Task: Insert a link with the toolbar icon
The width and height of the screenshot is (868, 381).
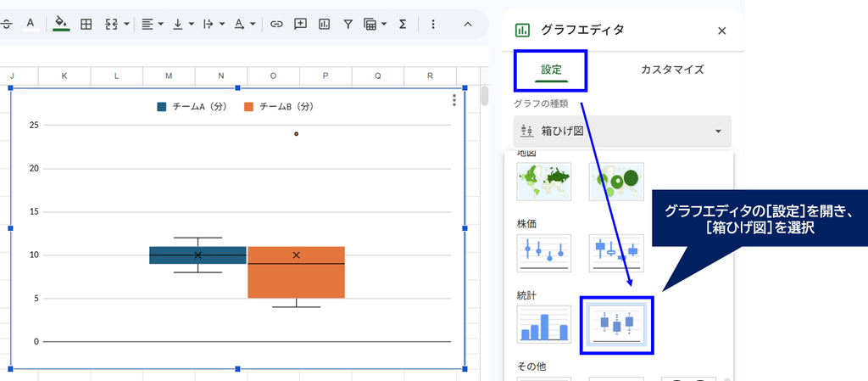Action: [x=276, y=24]
